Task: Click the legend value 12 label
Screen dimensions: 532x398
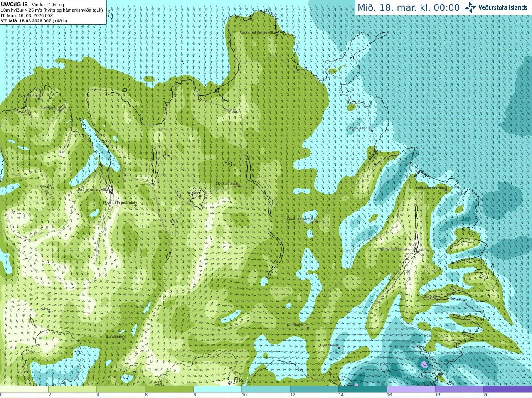Action: pos(293,395)
